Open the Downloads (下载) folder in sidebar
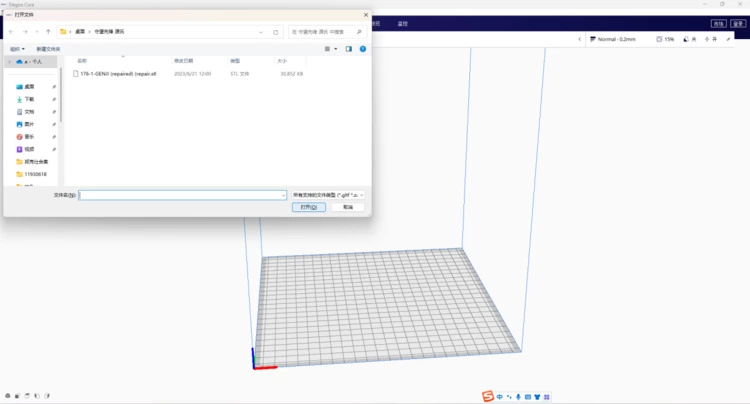The height and width of the screenshot is (404, 750). coord(29,99)
